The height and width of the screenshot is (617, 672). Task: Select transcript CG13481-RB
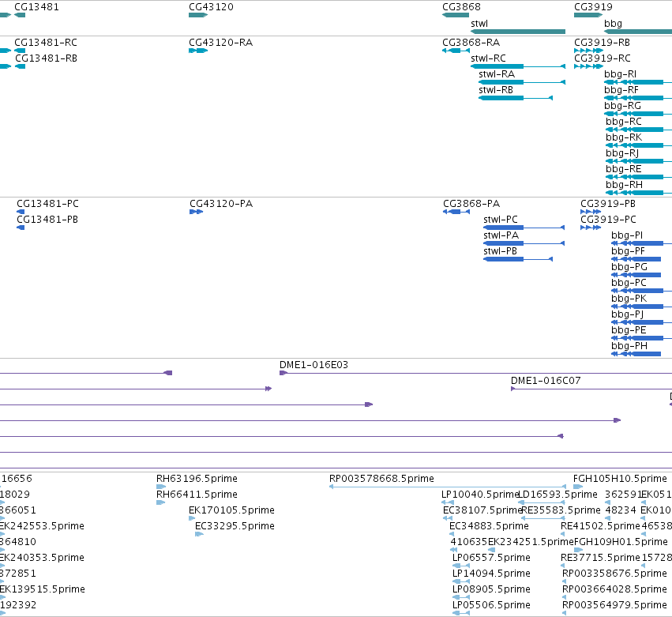click(x=21, y=66)
